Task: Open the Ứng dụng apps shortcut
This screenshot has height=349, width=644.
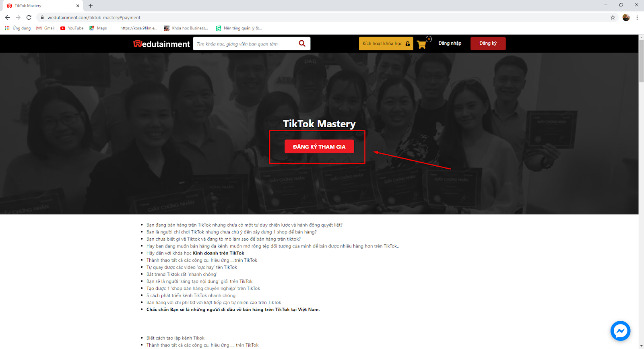Action: click(x=18, y=28)
